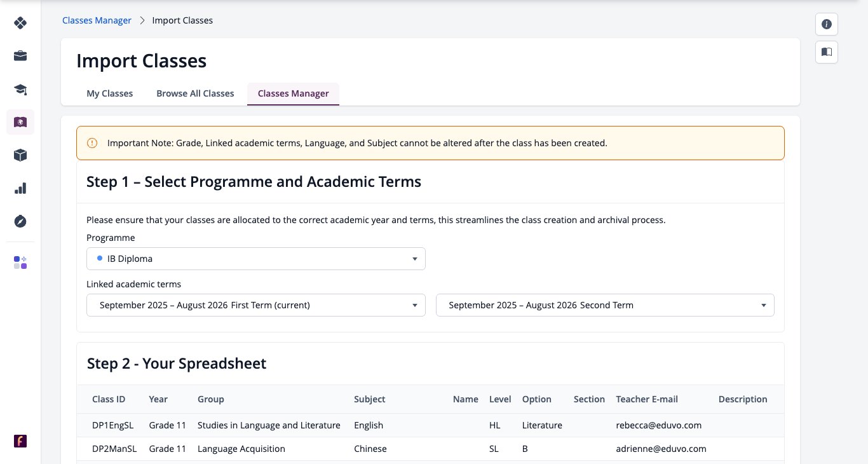The width and height of the screenshot is (868, 464).
Task: Open the bar chart analytics icon
Action: 20,188
